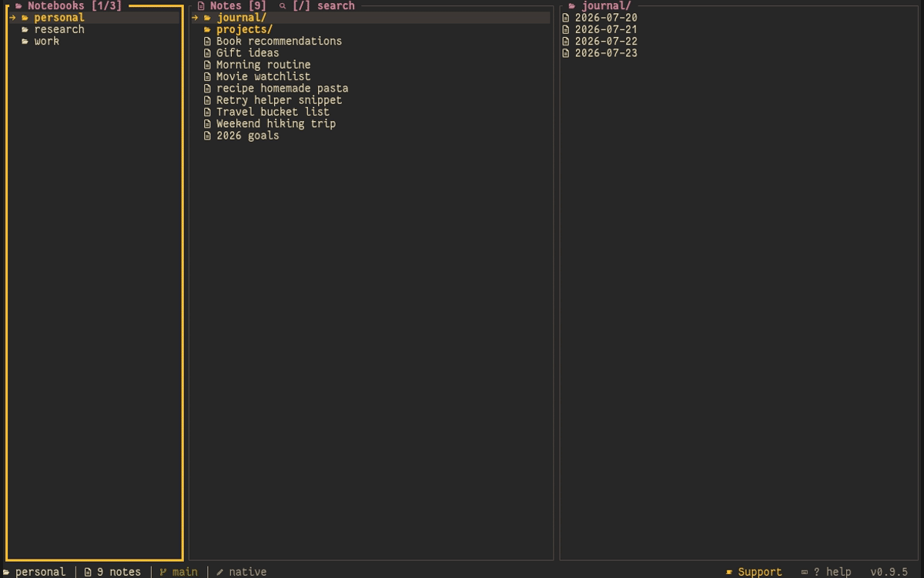Click document icon beside Morning routine
This screenshot has height=578, width=924.
pos(207,65)
